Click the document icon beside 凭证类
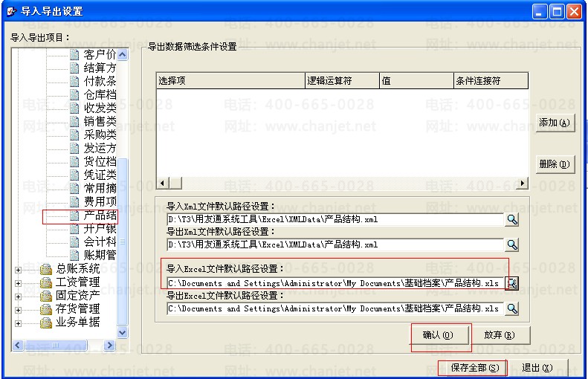588x379 pixels. point(74,175)
